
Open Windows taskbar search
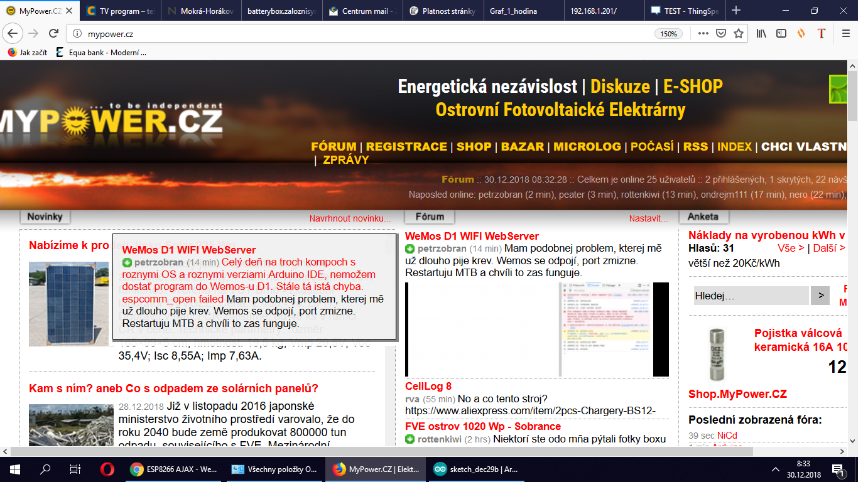pyautogui.click(x=45, y=469)
